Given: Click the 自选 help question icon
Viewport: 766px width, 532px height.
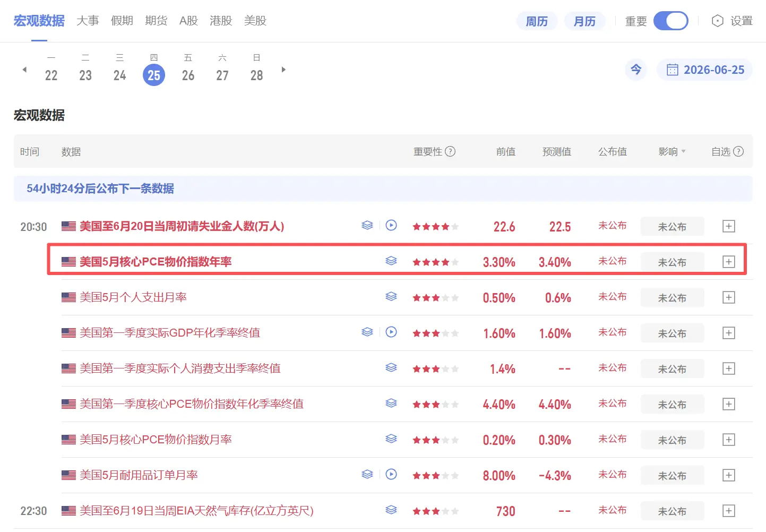Looking at the screenshot, I should pyautogui.click(x=738, y=151).
